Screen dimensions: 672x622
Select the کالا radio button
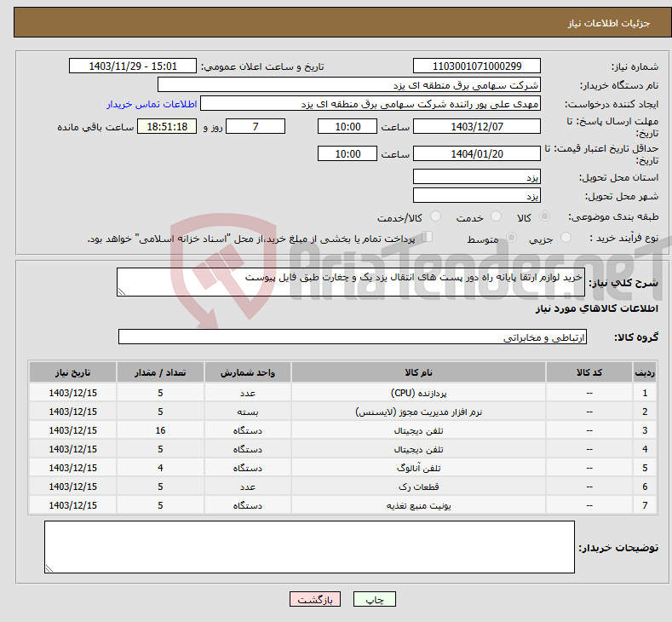(x=544, y=216)
